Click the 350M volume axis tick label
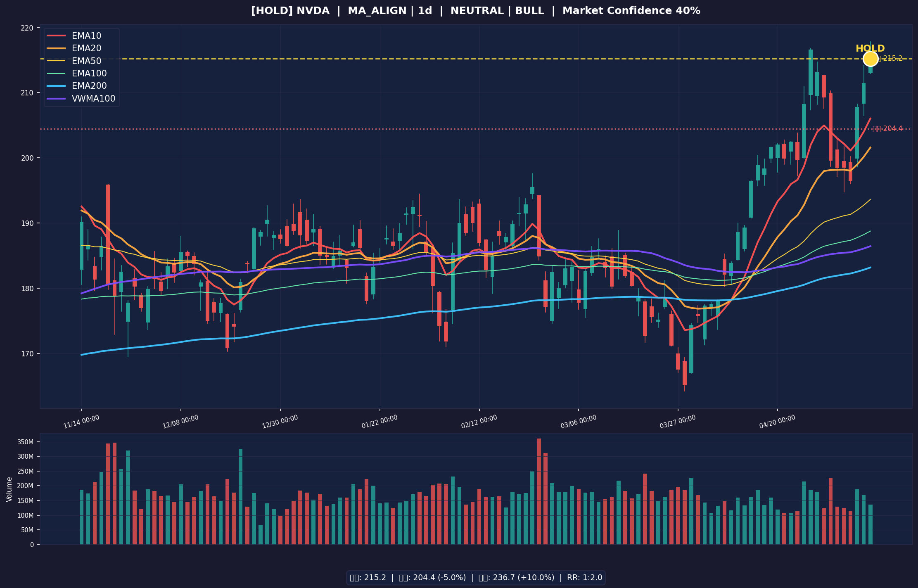The height and width of the screenshot is (588, 918). (26, 442)
